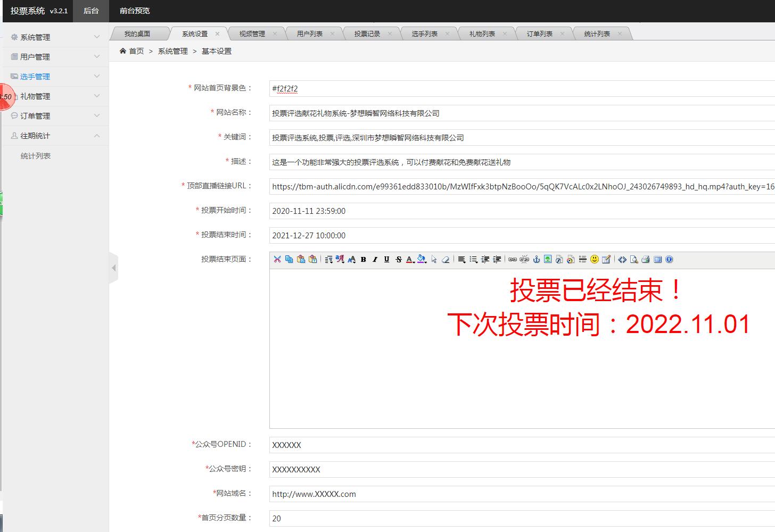This screenshot has width=775, height=532.
Task: Click the eraser remove-format icon
Action: coord(446,259)
